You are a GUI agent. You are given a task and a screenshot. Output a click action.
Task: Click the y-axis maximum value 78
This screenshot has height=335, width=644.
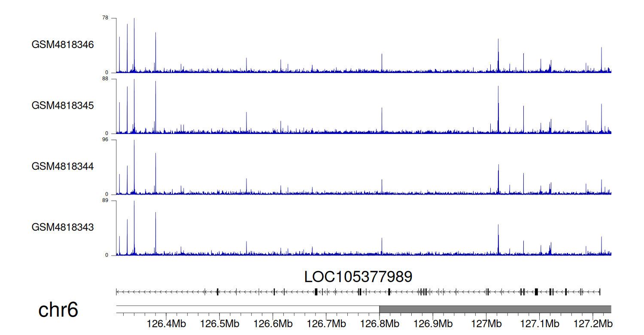point(105,18)
